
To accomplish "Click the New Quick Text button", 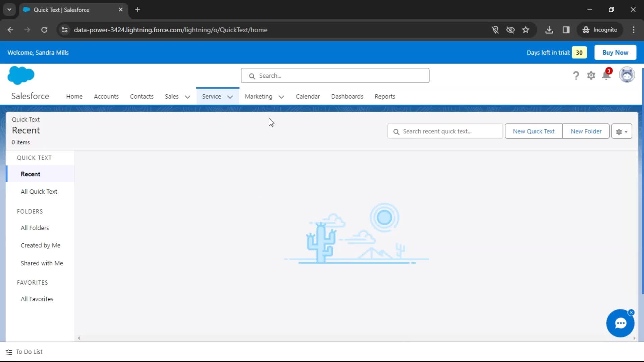I will tap(533, 131).
